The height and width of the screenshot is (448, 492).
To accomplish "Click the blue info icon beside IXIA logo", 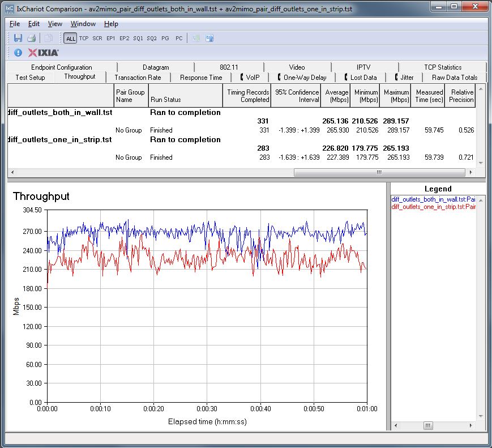I will 18,53.
